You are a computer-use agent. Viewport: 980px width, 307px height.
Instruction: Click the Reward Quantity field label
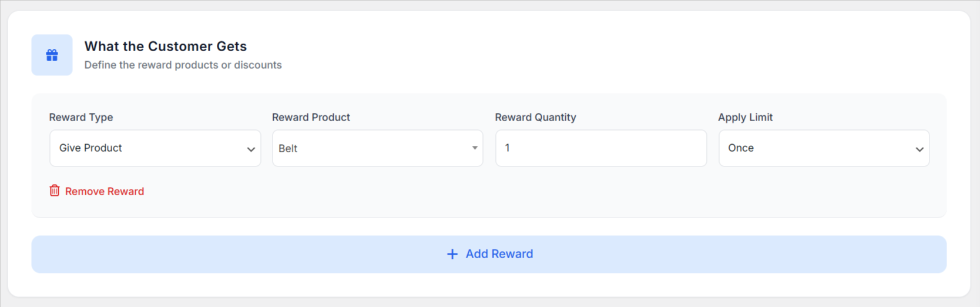(x=535, y=117)
